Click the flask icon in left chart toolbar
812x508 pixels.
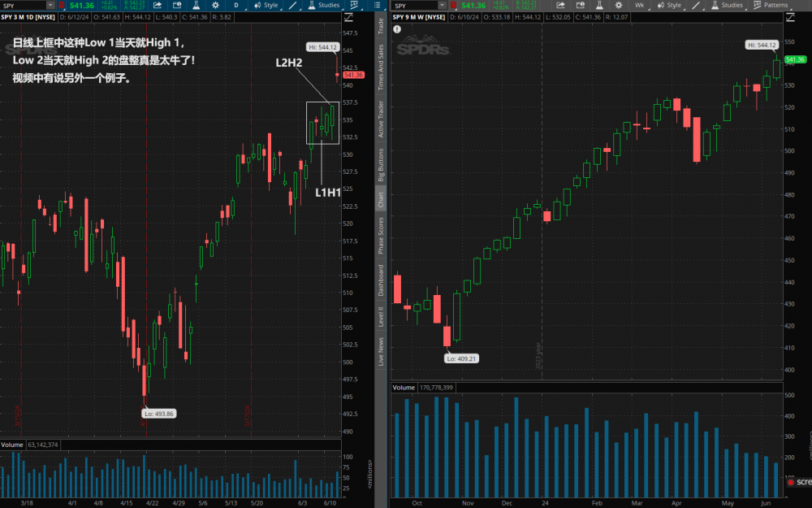pos(196,5)
